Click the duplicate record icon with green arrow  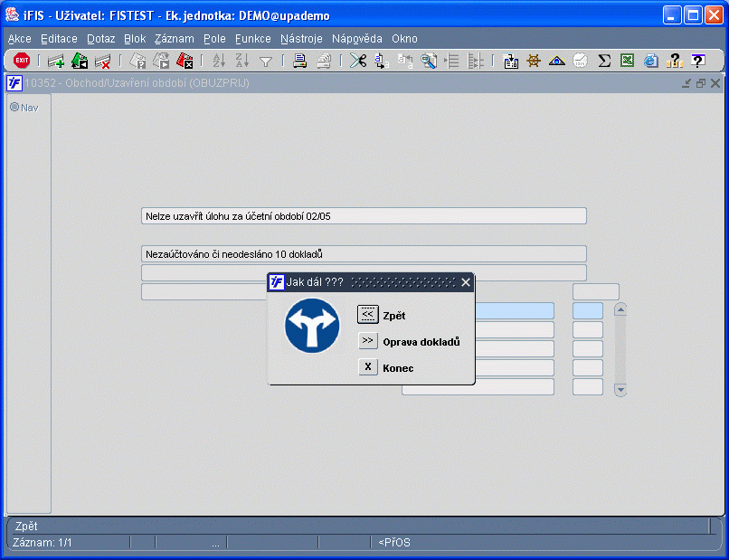(80, 61)
